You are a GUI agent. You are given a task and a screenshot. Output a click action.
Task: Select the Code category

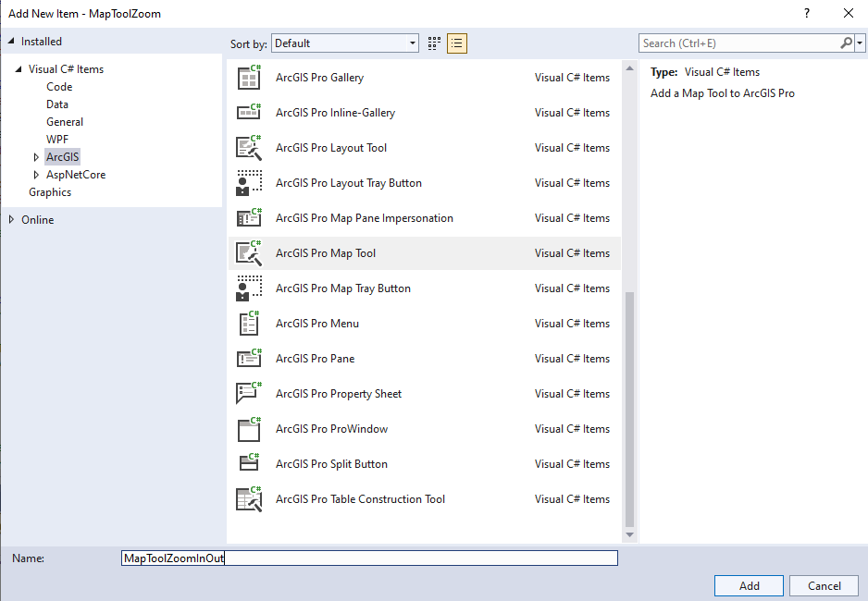tap(59, 87)
